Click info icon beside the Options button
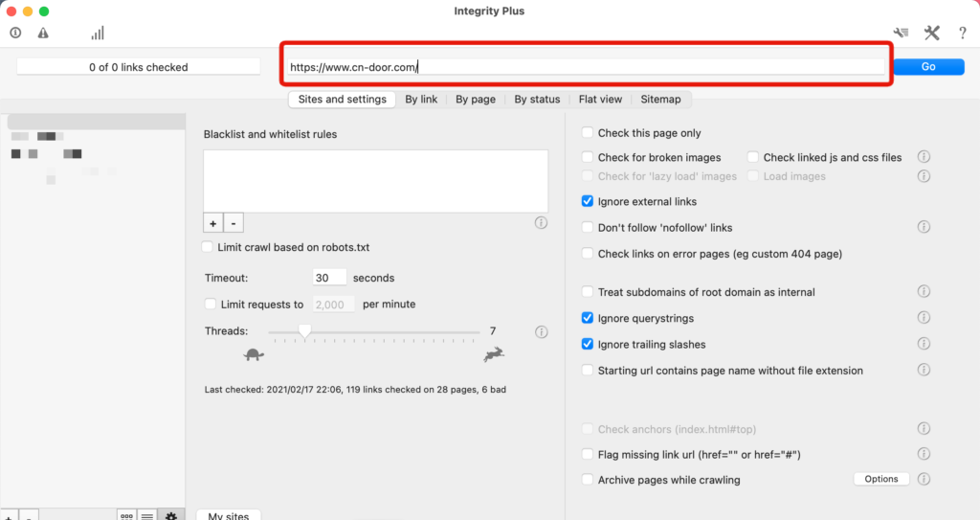980x520 pixels. coord(924,479)
